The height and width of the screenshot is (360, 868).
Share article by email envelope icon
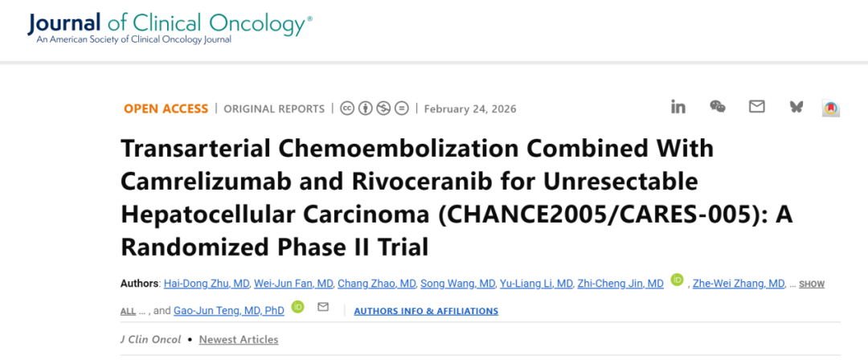756,107
